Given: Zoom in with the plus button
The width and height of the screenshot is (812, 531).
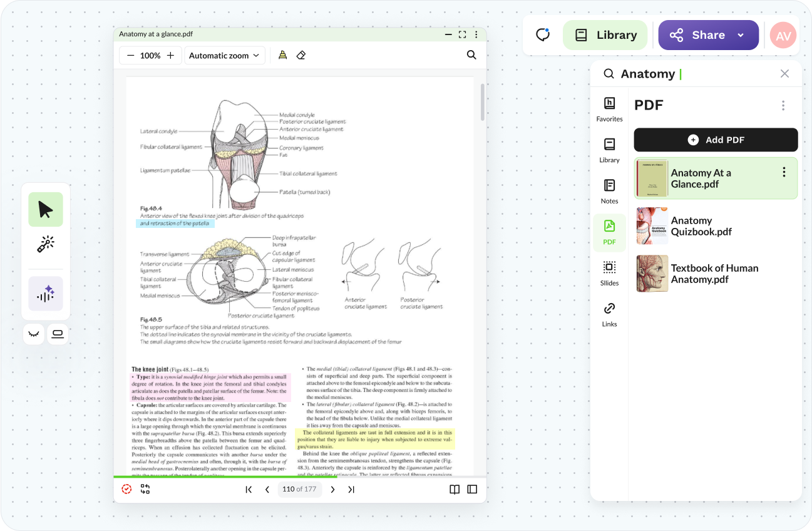Looking at the screenshot, I should [x=170, y=56].
